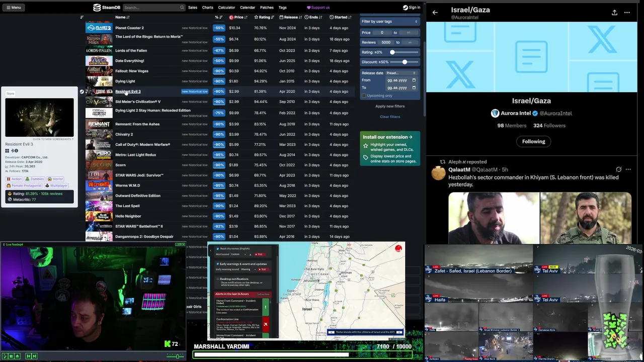The image size is (644, 362).
Task: Click the Support us link
Action: pos(318,8)
